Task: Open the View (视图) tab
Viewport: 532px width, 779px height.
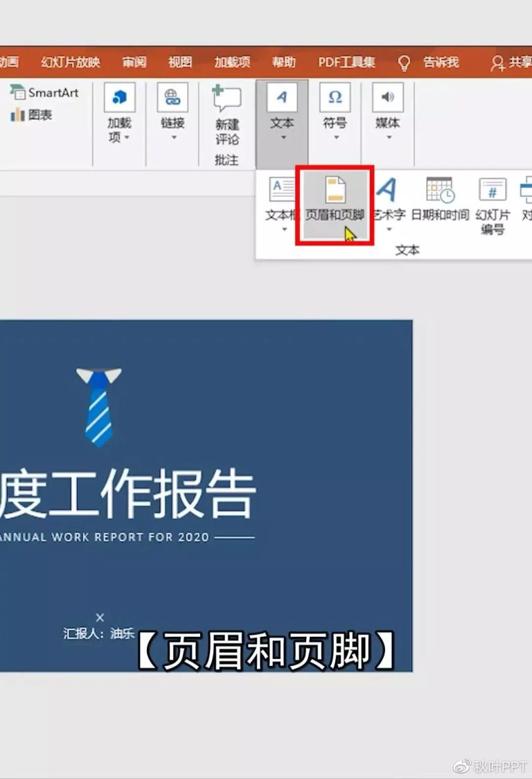Action: pyautogui.click(x=180, y=62)
